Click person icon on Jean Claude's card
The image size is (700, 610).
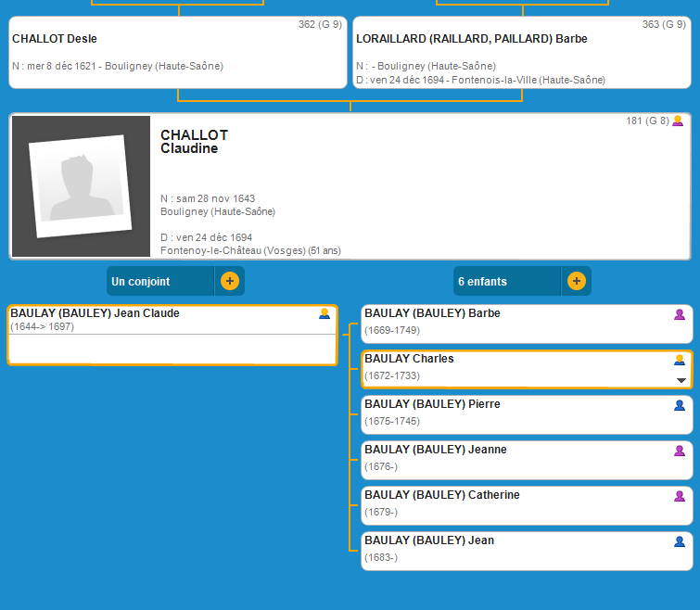coord(325,314)
